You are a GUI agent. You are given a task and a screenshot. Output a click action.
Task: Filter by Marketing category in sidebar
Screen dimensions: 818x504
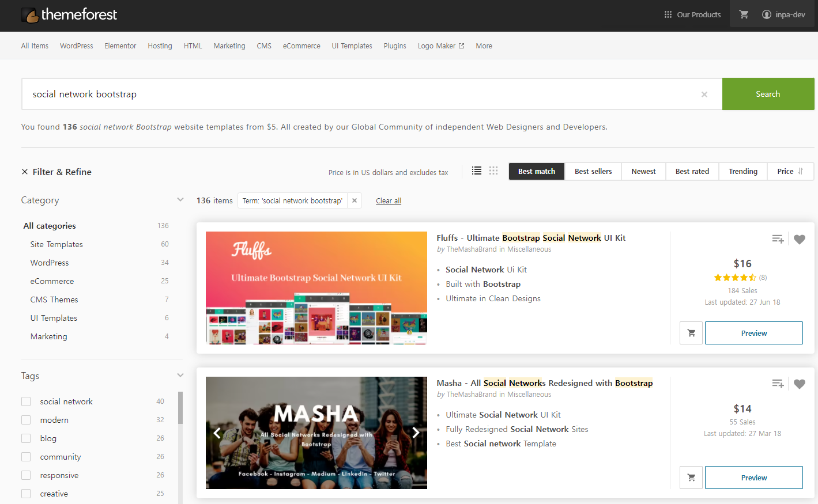[49, 336]
